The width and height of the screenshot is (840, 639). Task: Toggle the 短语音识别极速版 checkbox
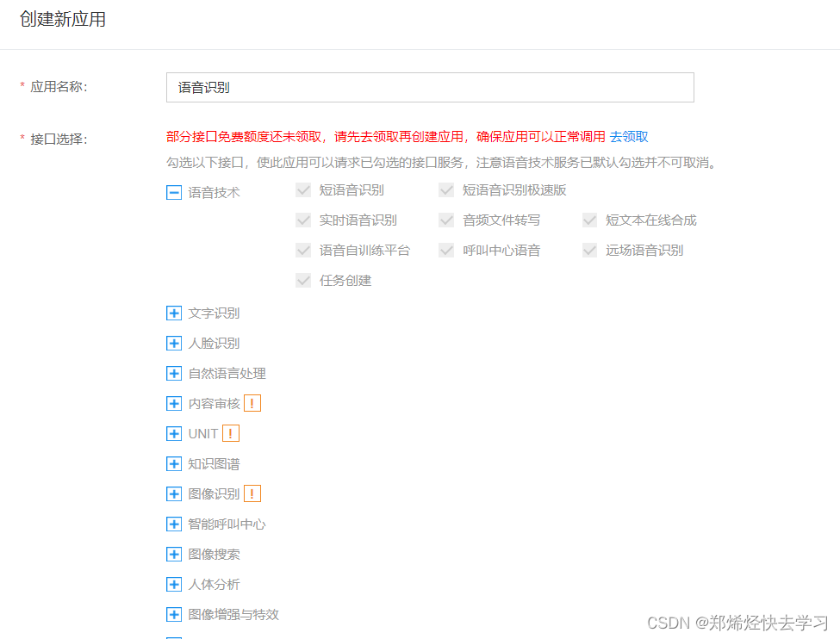pos(446,190)
